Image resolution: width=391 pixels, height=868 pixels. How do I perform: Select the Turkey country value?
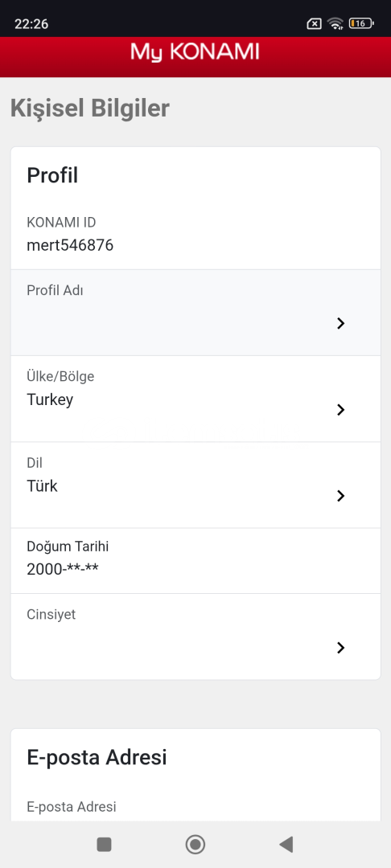pos(50,399)
